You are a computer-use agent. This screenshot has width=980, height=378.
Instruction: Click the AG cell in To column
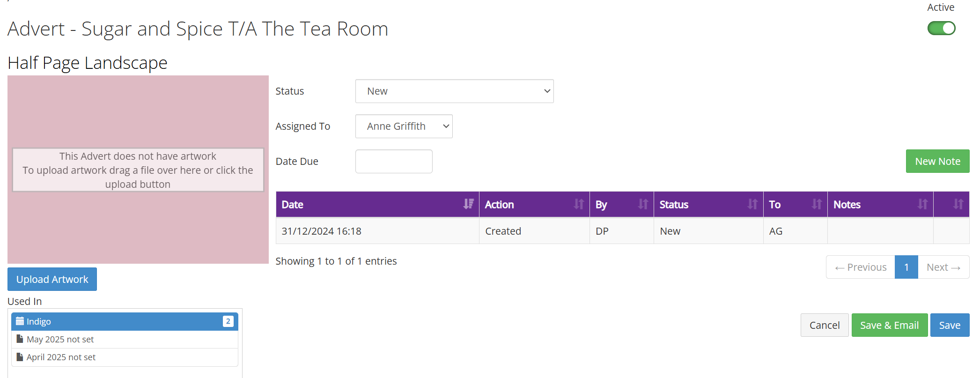pyautogui.click(x=796, y=231)
